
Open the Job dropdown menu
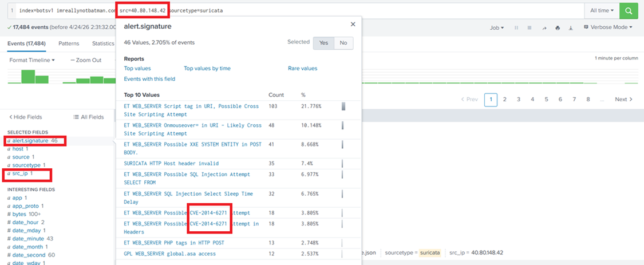pos(497,28)
